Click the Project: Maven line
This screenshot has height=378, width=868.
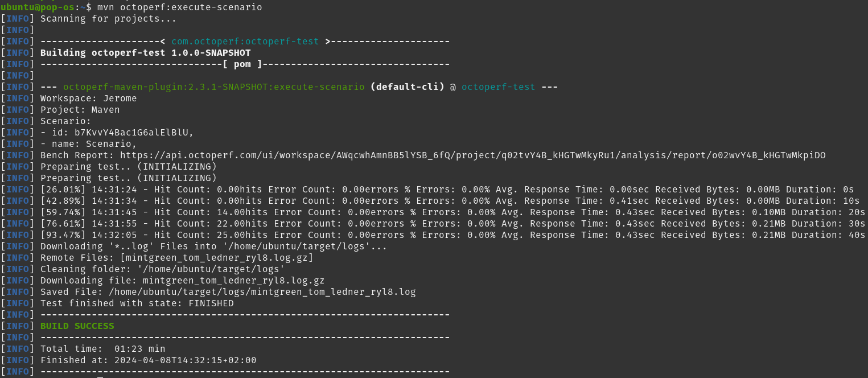coord(83,109)
